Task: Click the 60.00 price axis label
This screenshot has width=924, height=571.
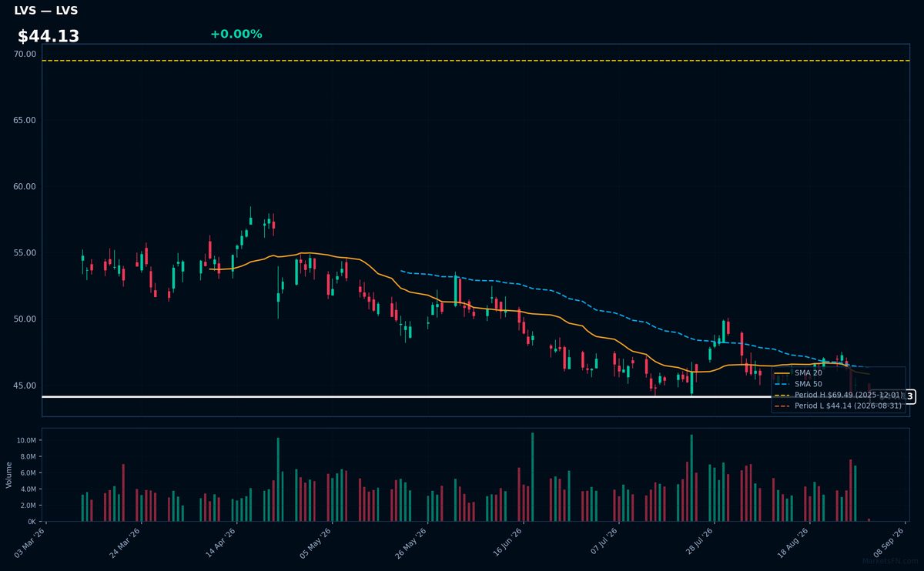Action: [x=25, y=186]
